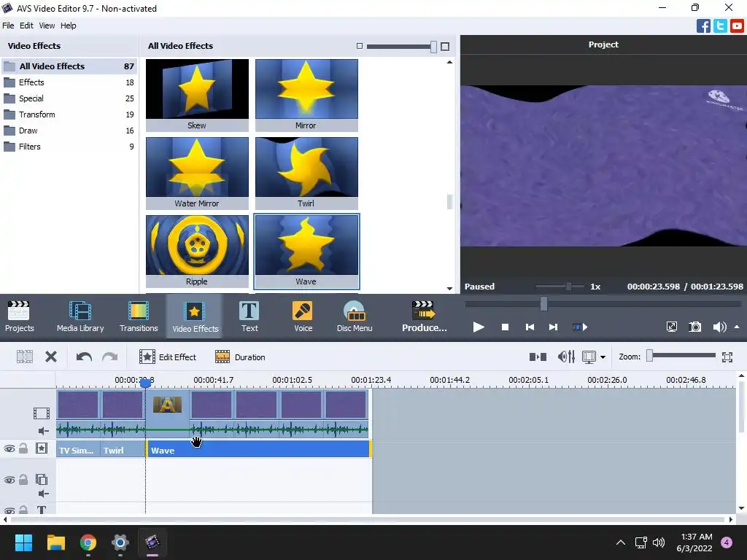Click the next scene playback icon

(580, 327)
